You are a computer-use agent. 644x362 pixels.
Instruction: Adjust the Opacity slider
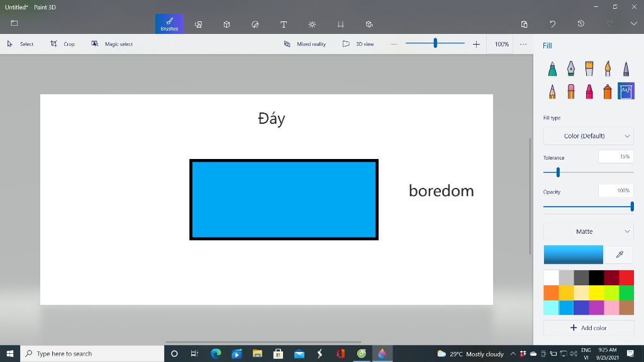(632, 206)
